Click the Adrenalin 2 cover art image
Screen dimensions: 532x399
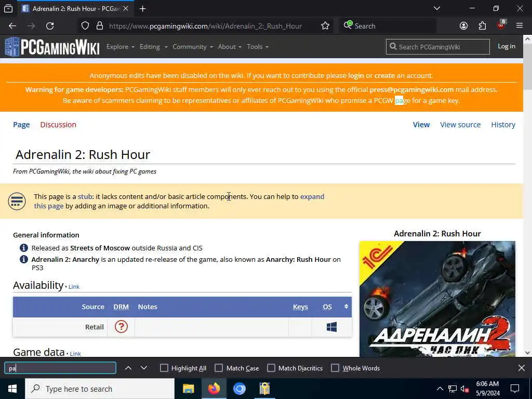point(437,299)
